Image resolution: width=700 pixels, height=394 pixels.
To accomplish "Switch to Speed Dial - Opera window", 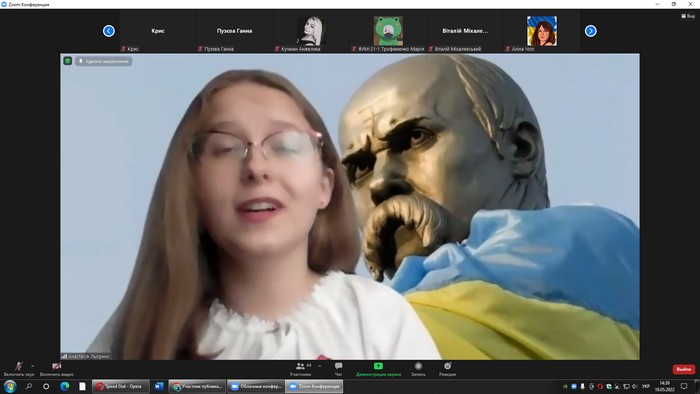I will tap(121, 386).
